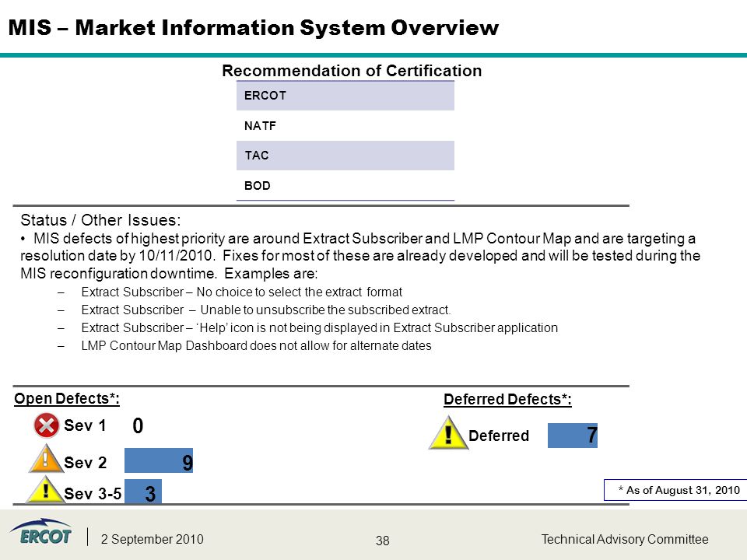Click the 'Status / Other Issues:' heading
The width and height of the screenshot is (747, 560).
tap(100, 220)
